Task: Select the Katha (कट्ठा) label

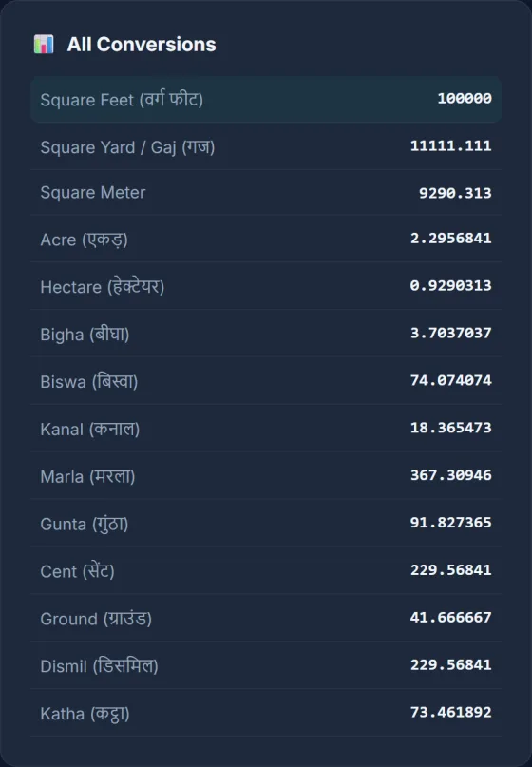Action: click(85, 714)
